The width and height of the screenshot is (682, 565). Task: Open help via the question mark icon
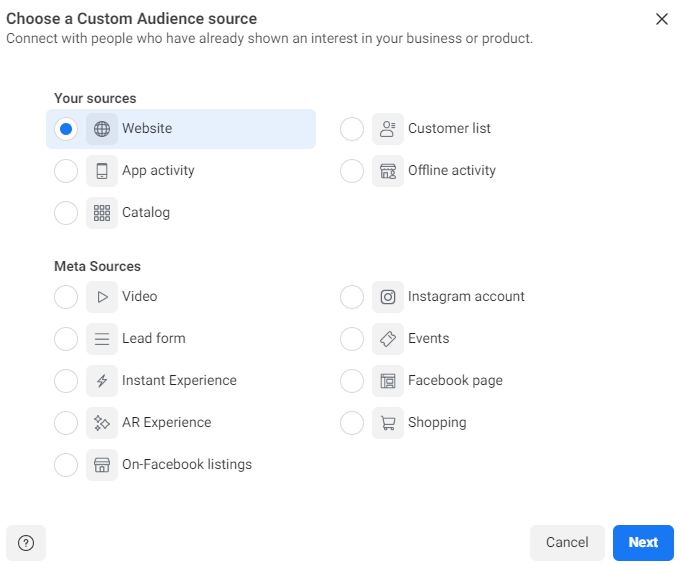(x=26, y=543)
